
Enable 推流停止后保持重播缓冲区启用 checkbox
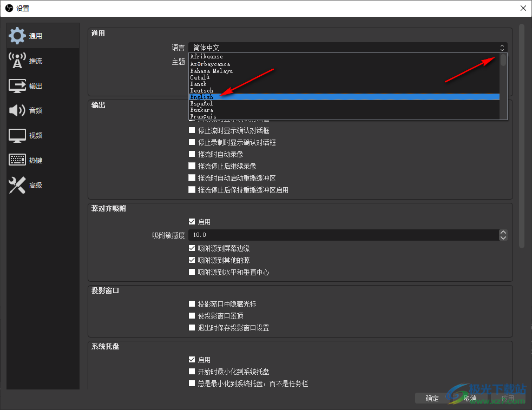(x=192, y=189)
